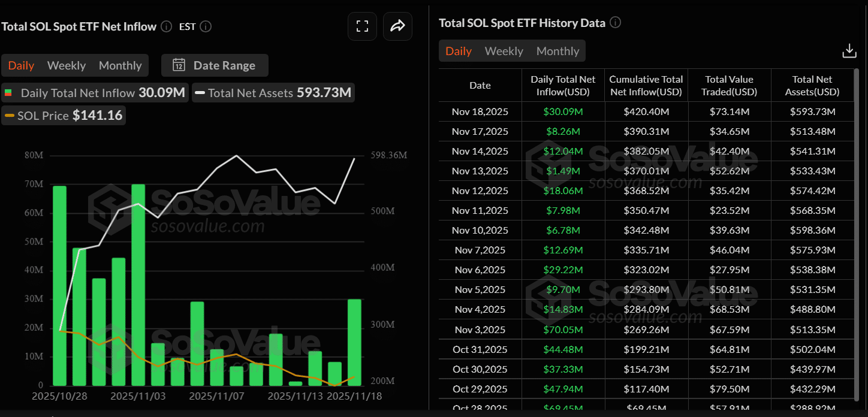The height and width of the screenshot is (417, 868).
Task: Click the Total Net Assets column header
Action: click(x=812, y=86)
